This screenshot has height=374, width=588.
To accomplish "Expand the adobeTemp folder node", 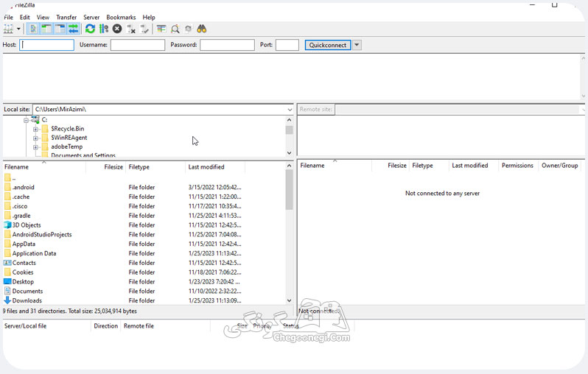I will tap(35, 147).
